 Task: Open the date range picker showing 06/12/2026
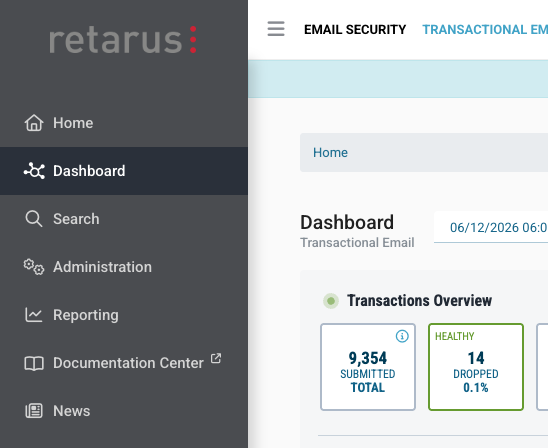click(x=491, y=227)
